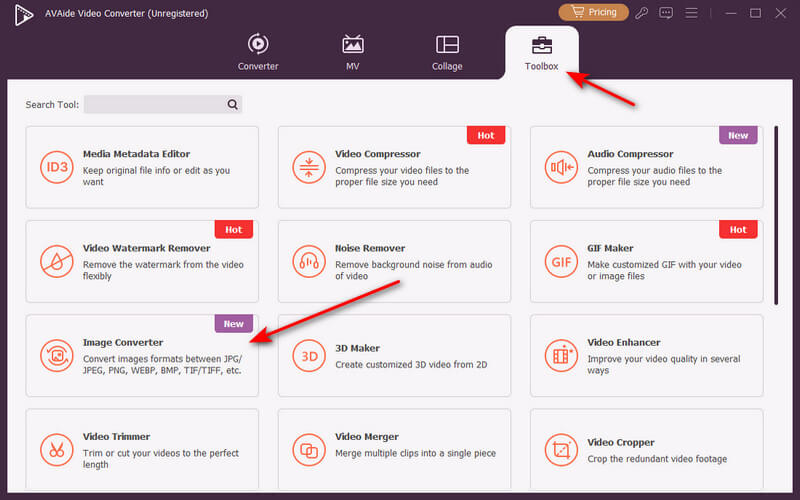Open the Video Merger title
This screenshot has width=800, height=500.
pyautogui.click(x=367, y=436)
